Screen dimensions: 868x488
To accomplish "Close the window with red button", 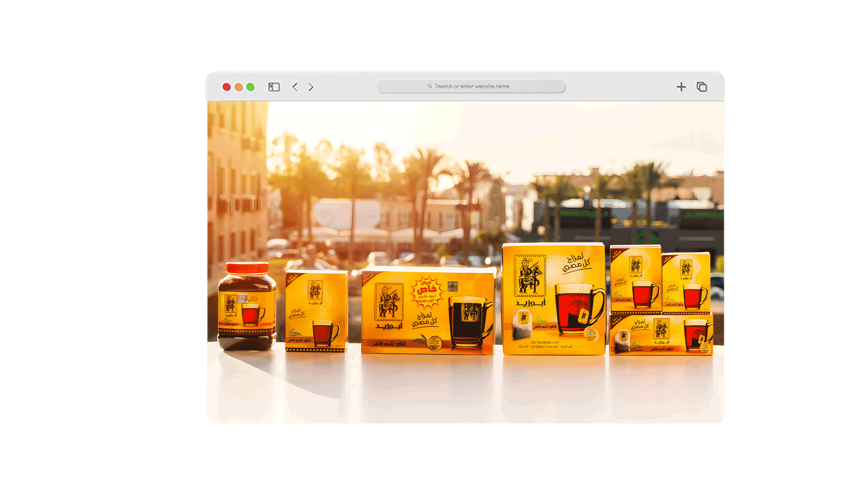I will point(226,87).
